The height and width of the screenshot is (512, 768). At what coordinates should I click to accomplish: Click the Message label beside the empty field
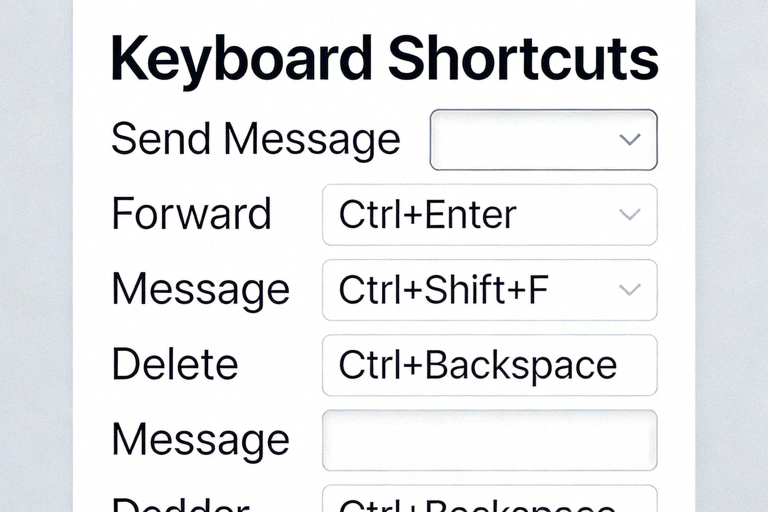click(x=200, y=440)
